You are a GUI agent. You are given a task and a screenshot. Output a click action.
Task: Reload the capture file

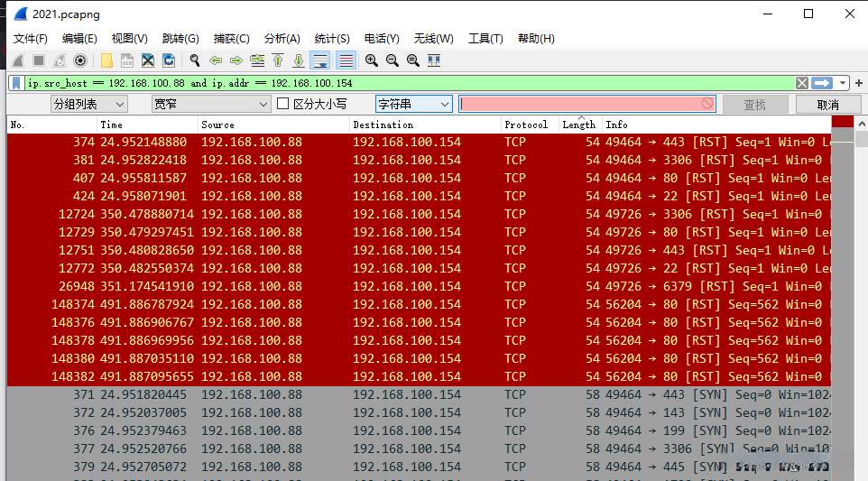click(x=169, y=60)
